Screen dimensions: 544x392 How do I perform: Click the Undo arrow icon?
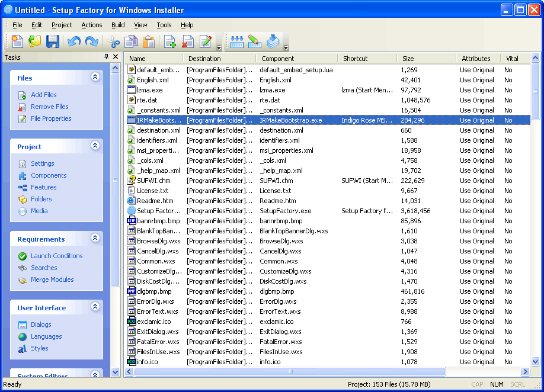[x=74, y=41]
